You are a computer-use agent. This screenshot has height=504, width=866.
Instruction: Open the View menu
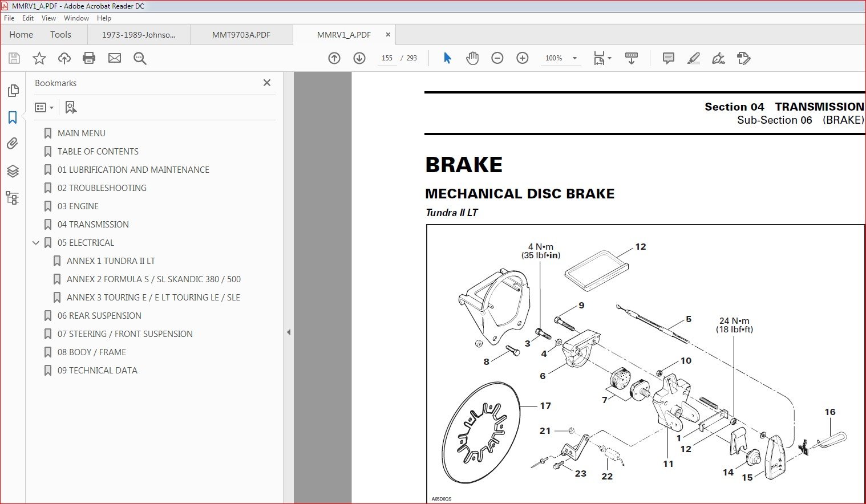click(x=49, y=18)
